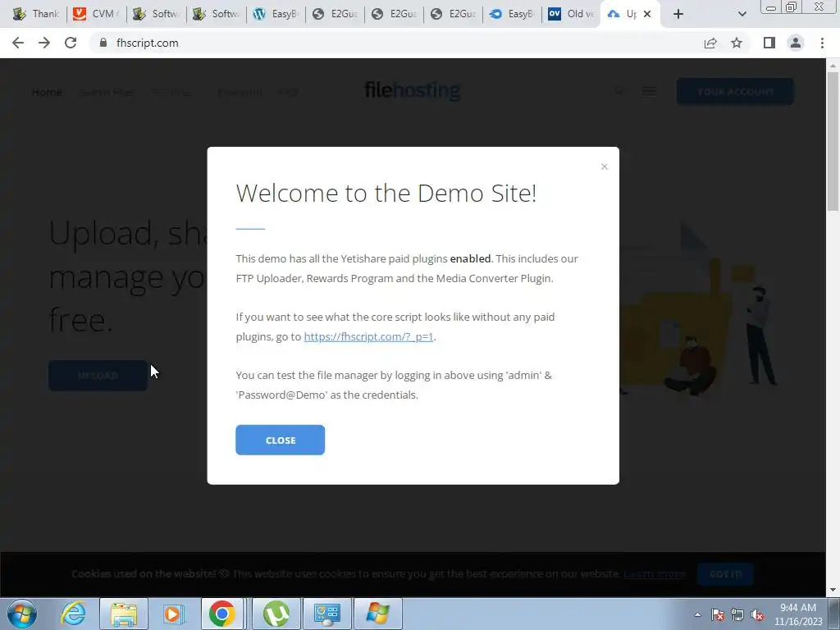Click the Home nav item
Viewport: 840px width, 630px height.
[47, 92]
